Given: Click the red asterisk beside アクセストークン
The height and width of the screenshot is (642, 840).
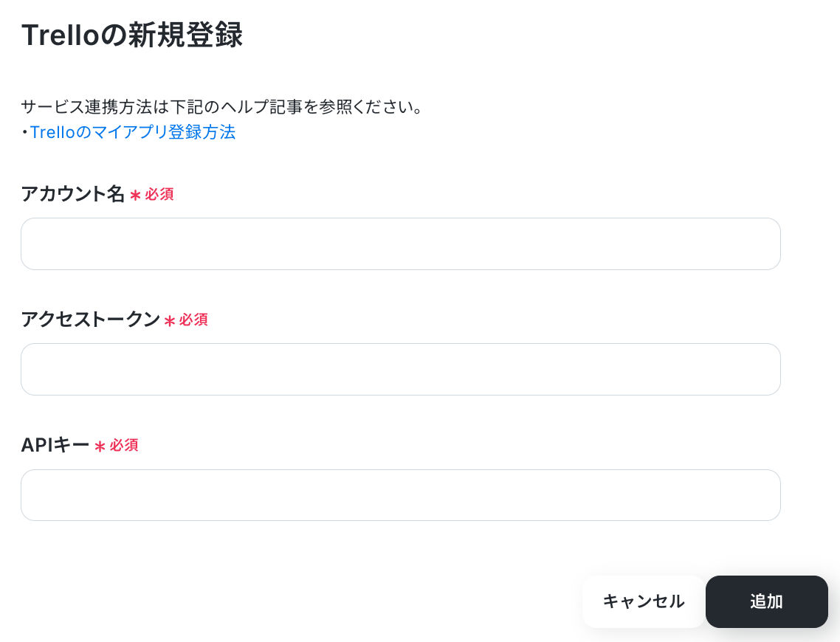Looking at the screenshot, I should (x=170, y=321).
